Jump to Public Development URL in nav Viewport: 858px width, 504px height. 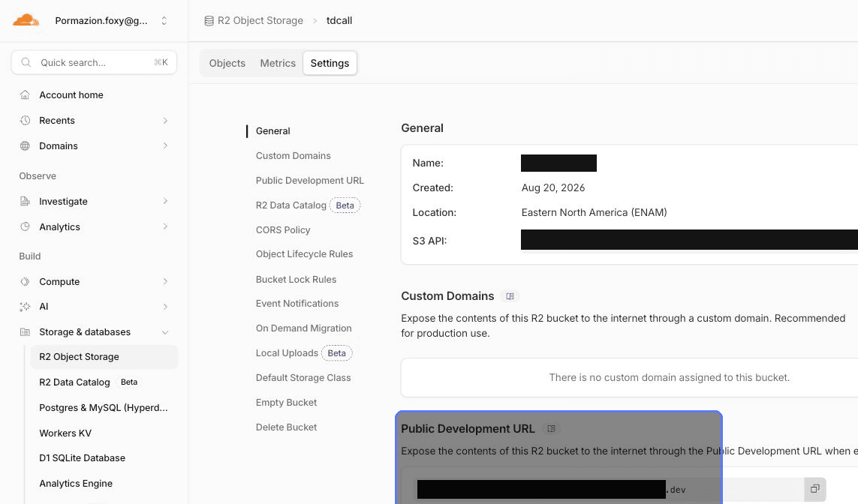click(x=310, y=181)
